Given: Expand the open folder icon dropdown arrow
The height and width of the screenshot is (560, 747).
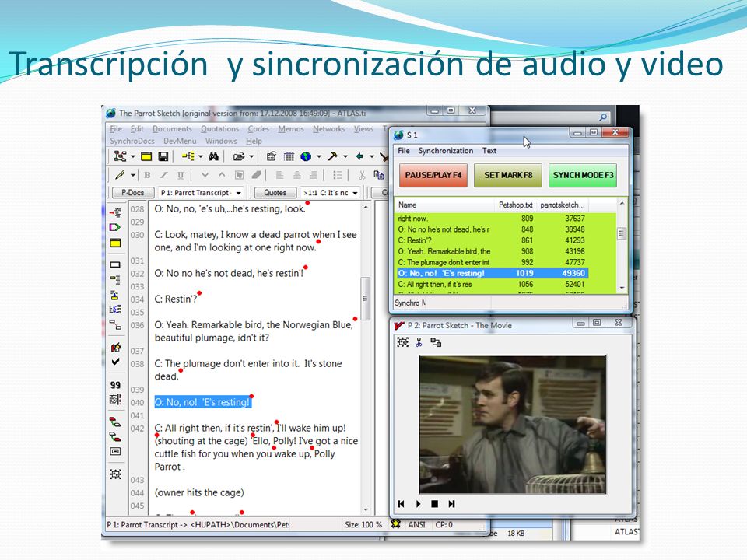Looking at the screenshot, I should (x=251, y=156).
